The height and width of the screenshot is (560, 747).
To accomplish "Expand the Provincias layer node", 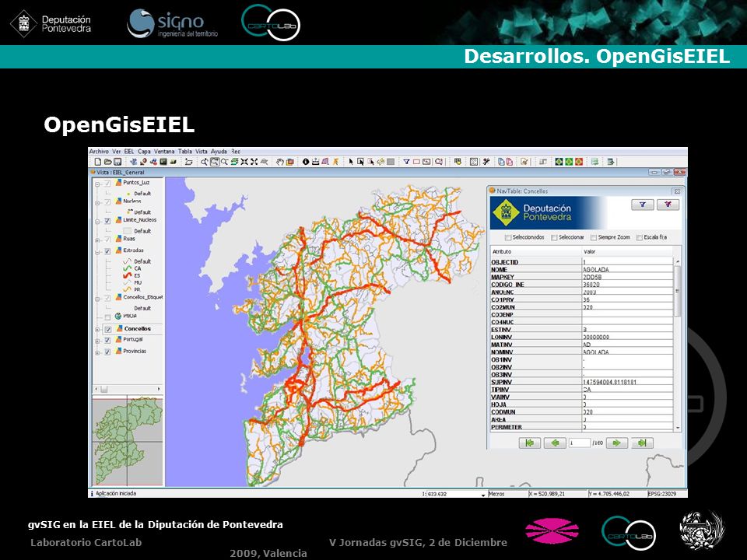I will click(x=97, y=352).
